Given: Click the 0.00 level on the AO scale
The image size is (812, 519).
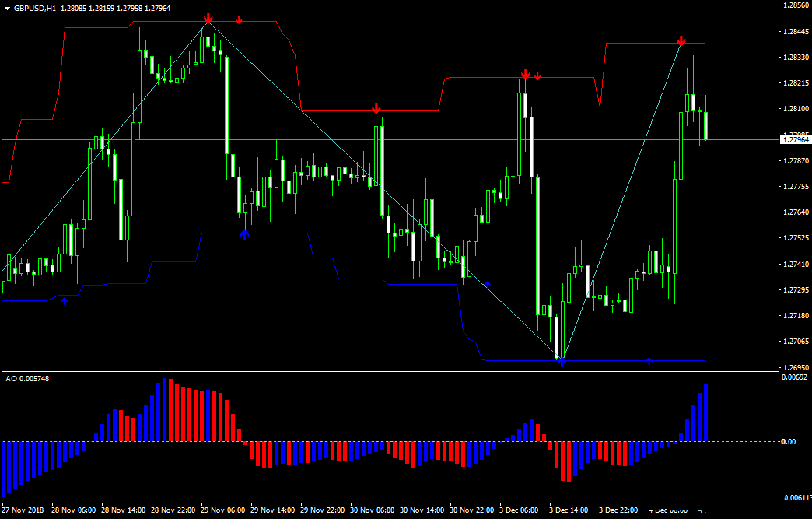Looking at the screenshot, I should coord(788,441).
